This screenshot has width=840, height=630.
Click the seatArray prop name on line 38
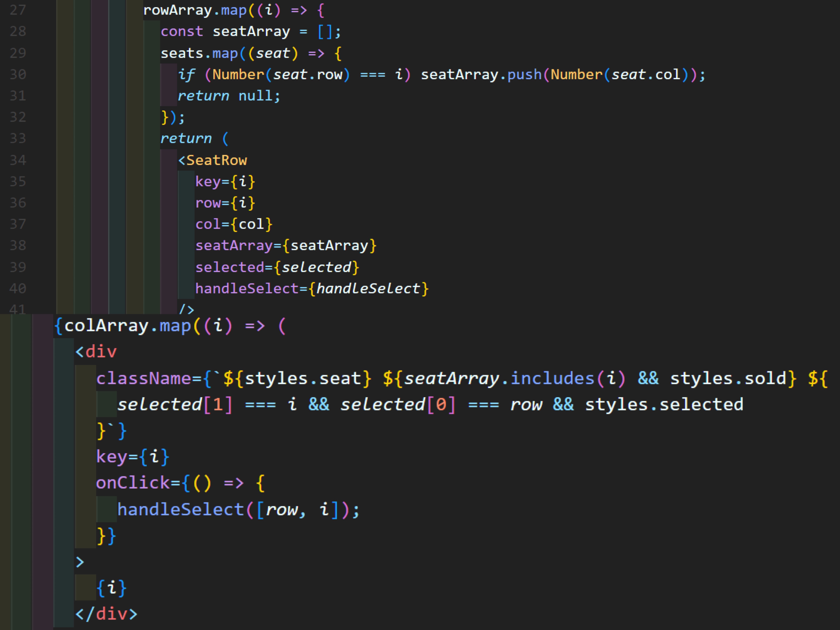tap(234, 246)
